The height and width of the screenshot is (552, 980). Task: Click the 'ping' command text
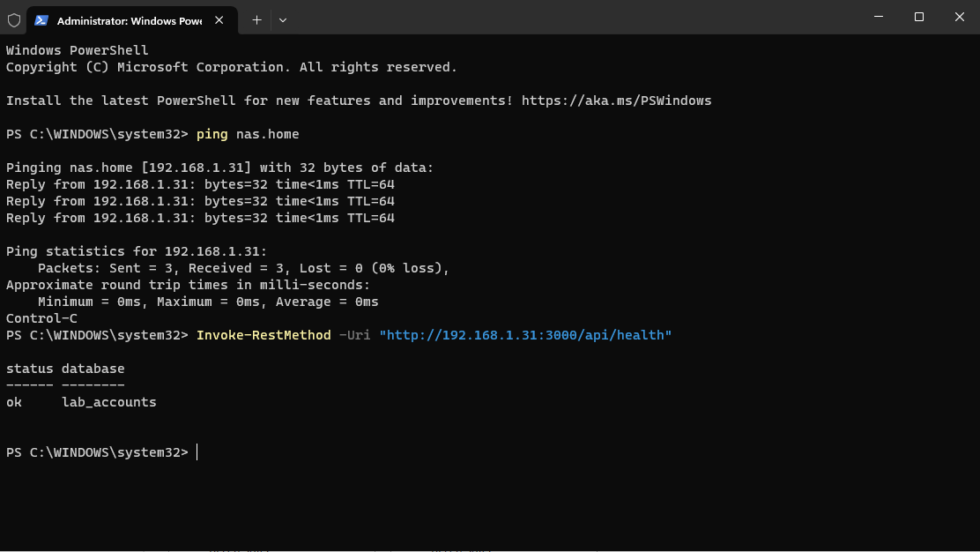(x=212, y=134)
